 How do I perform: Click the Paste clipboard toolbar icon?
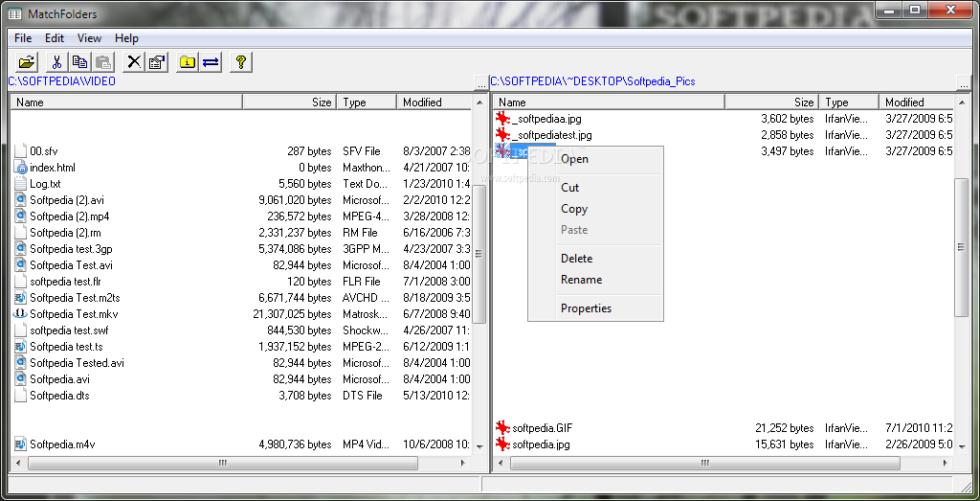click(103, 62)
